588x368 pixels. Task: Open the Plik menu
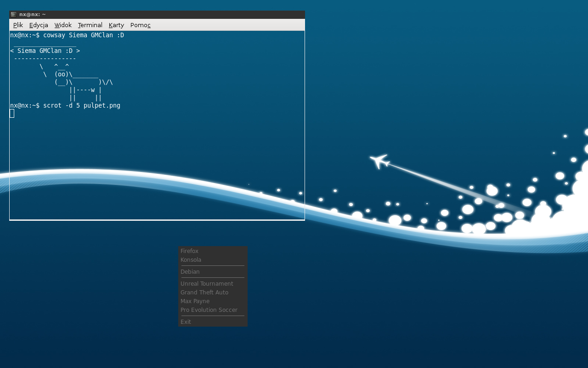pyautogui.click(x=18, y=25)
